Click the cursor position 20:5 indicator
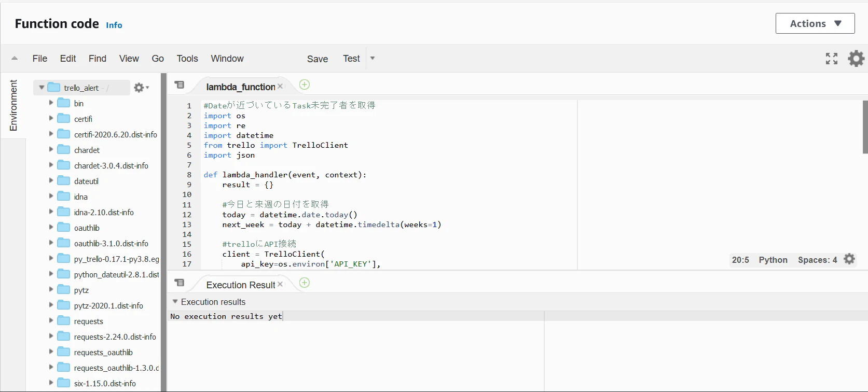 pos(740,260)
